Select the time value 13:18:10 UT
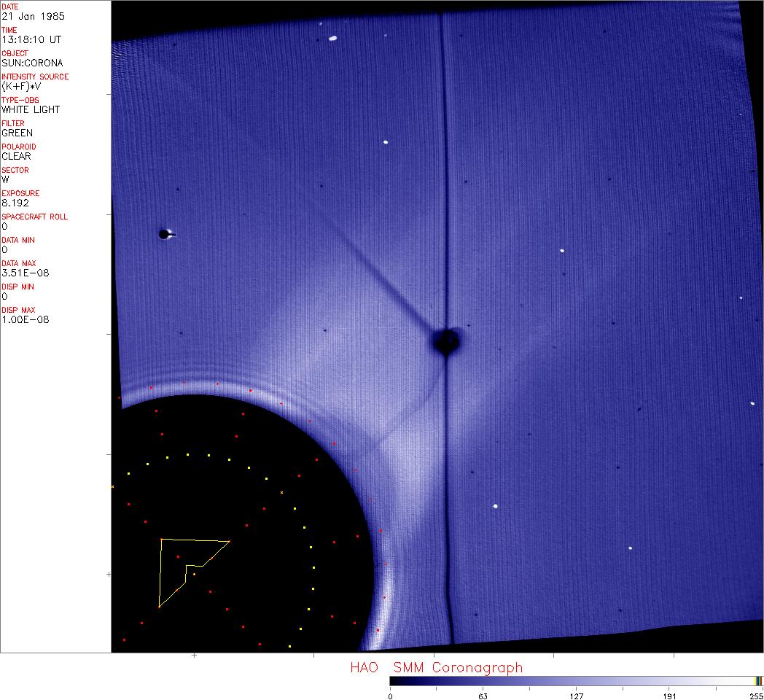764x700 pixels. [x=31, y=39]
